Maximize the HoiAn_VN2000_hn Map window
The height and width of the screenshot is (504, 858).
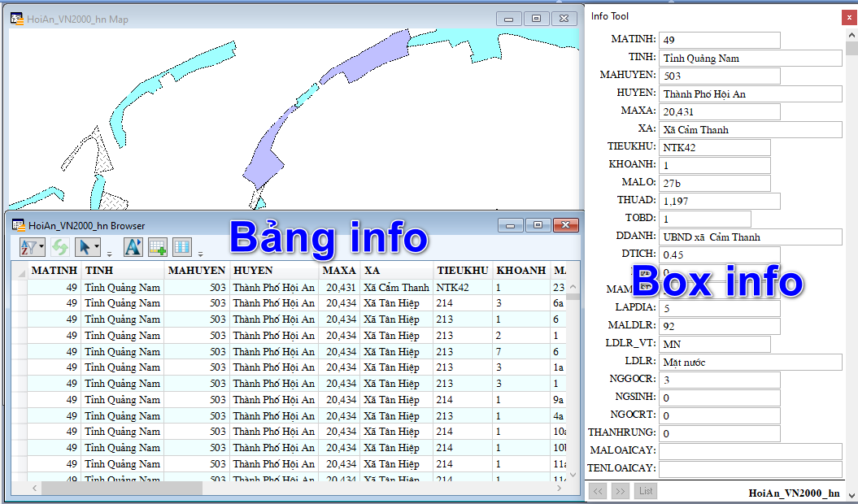pyautogui.click(x=536, y=19)
